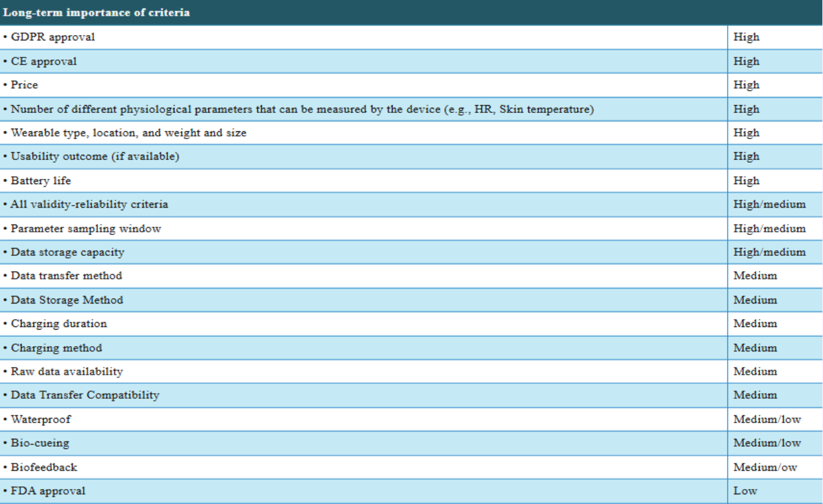Select the 'GDPR approval' row text
The width and height of the screenshot is (823, 504).
click(52, 37)
